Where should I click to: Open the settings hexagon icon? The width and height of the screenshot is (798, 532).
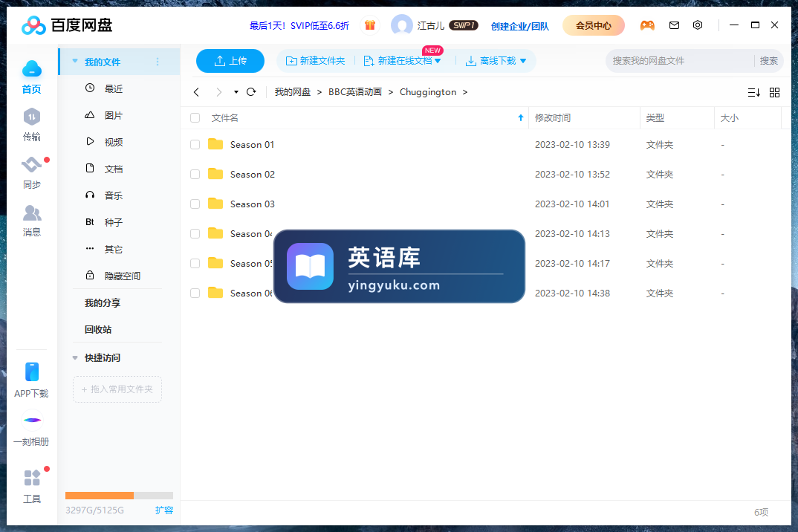click(698, 25)
